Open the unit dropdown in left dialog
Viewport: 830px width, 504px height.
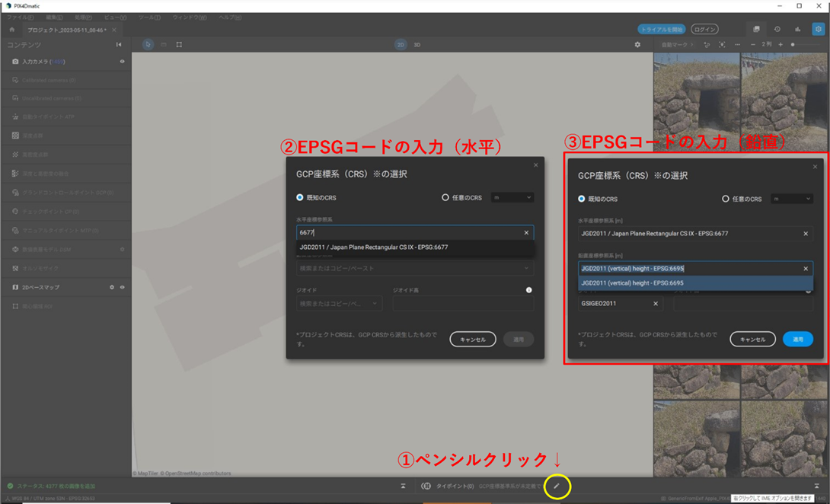[x=512, y=197]
